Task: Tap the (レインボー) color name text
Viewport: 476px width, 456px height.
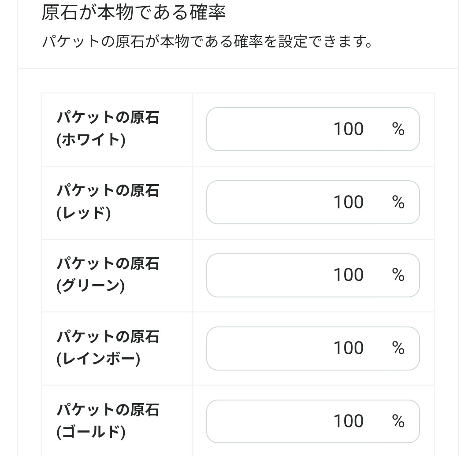Action: coord(98,359)
